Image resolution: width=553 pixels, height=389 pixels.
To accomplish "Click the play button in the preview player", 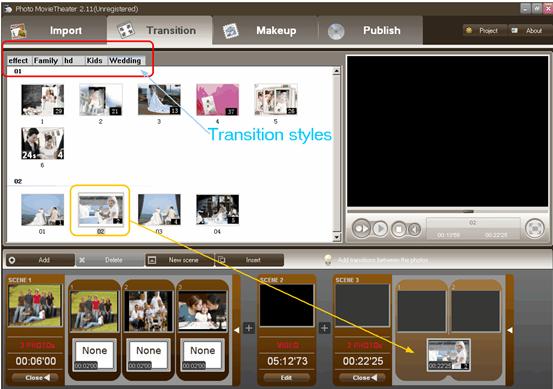I will pyautogui.click(x=380, y=229).
